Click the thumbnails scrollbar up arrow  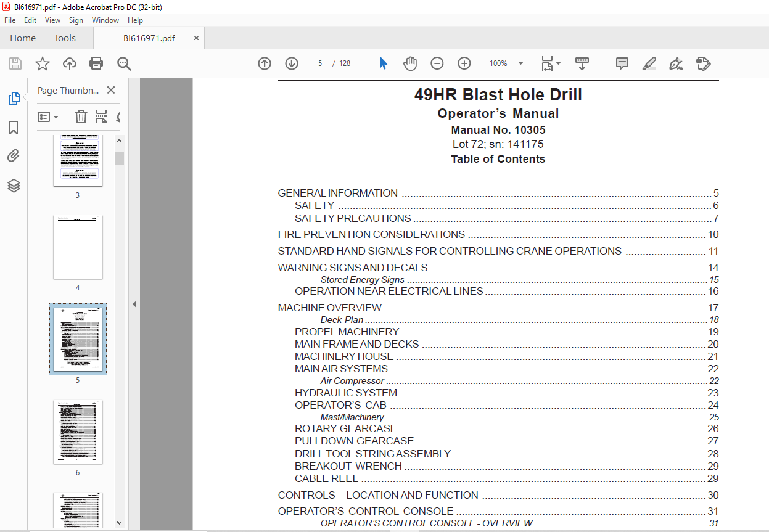pos(119,141)
